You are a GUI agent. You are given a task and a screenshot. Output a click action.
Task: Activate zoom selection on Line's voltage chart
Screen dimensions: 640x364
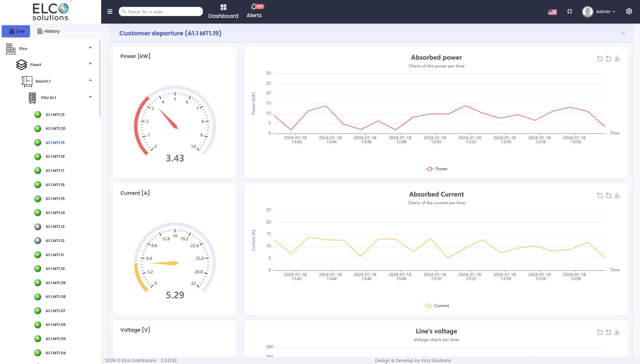point(600,332)
